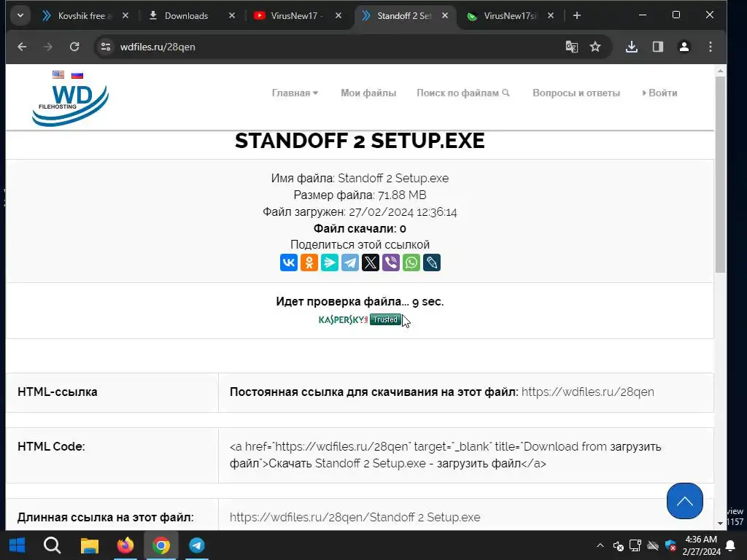747x560 pixels.
Task: Open Chrome downloads icon
Action: [x=632, y=47]
